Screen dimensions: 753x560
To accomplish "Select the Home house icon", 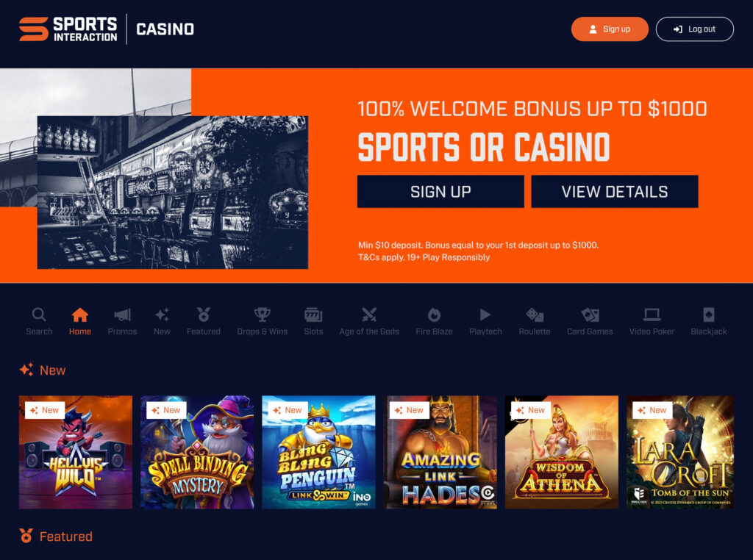I will pyautogui.click(x=79, y=315).
